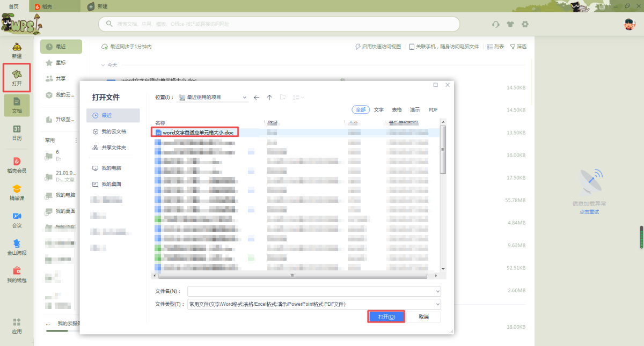Screen dimensions: 644x346
Task: Go up one folder level arrow
Action: pyautogui.click(x=269, y=98)
